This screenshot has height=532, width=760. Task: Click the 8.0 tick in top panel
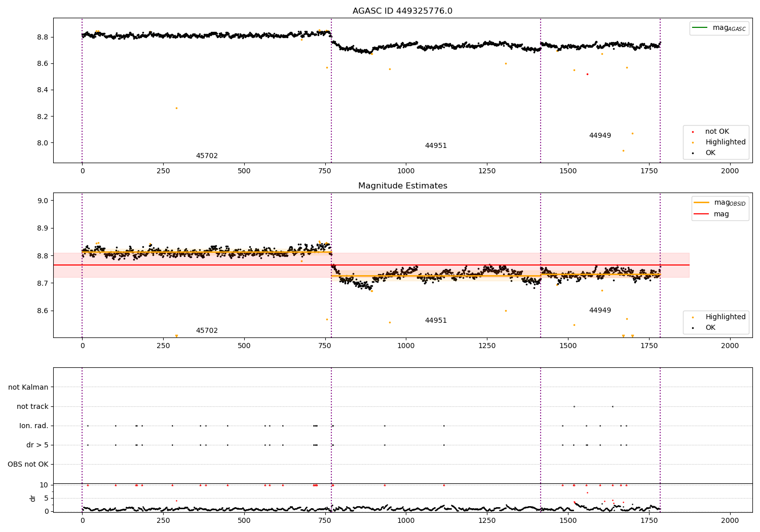(x=42, y=143)
